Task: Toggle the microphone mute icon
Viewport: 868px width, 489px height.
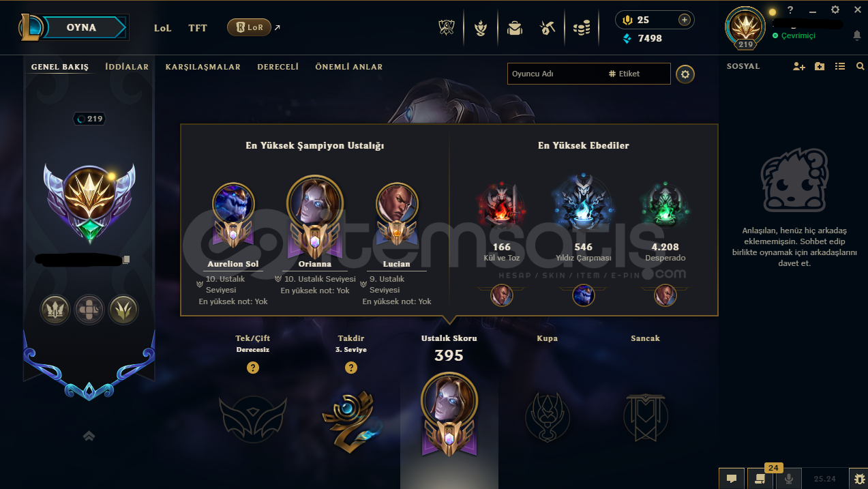Action: click(789, 479)
